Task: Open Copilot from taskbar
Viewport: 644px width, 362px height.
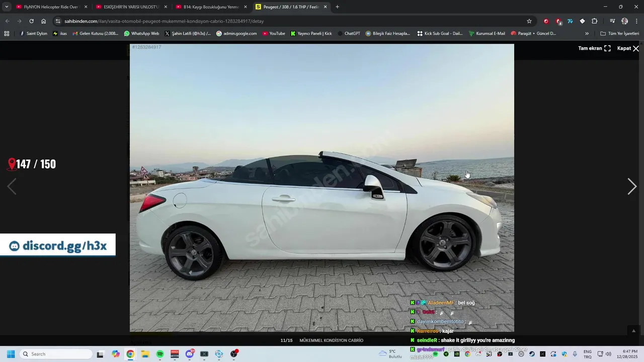Action: pyautogui.click(x=116, y=354)
